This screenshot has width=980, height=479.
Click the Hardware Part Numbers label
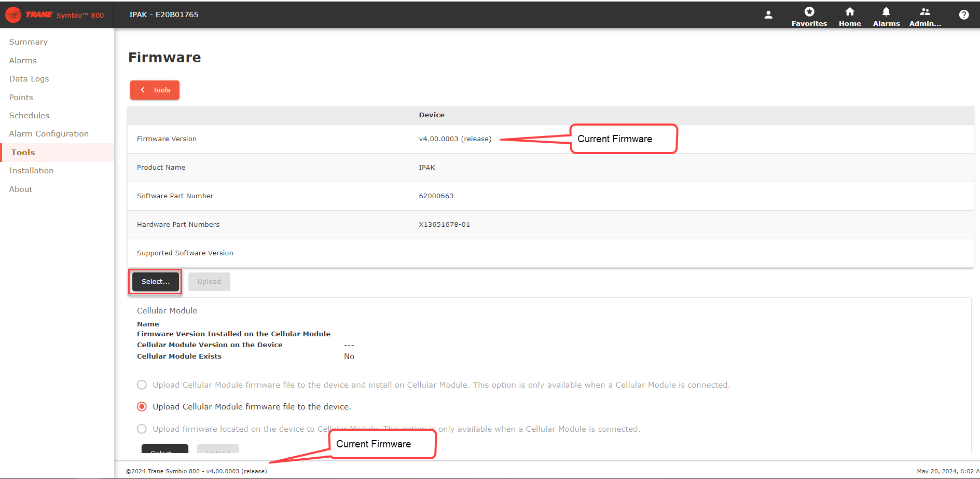click(x=178, y=225)
